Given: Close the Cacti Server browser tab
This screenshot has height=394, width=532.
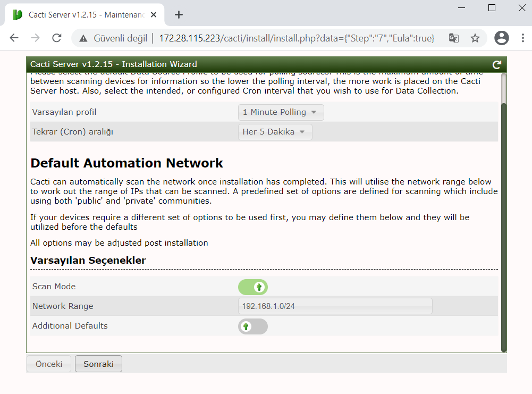Looking at the screenshot, I should pyautogui.click(x=154, y=15).
